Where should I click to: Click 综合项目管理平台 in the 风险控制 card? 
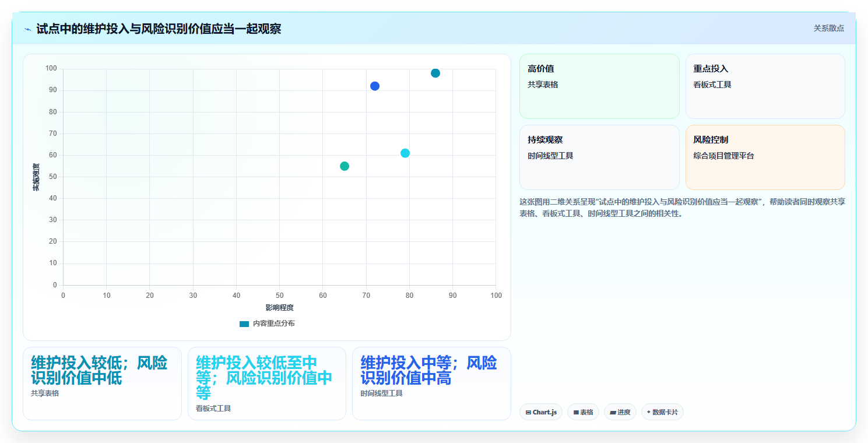click(x=724, y=156)
